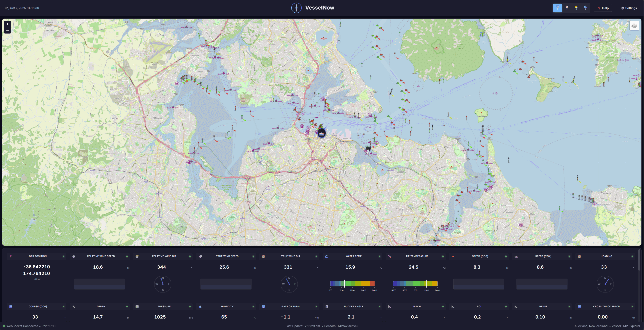Toggle the Pressure sensor status indicator
Image resolution: width=644 pixels, height=330 pixels.
pyautogui.click(x=190, y=307)
